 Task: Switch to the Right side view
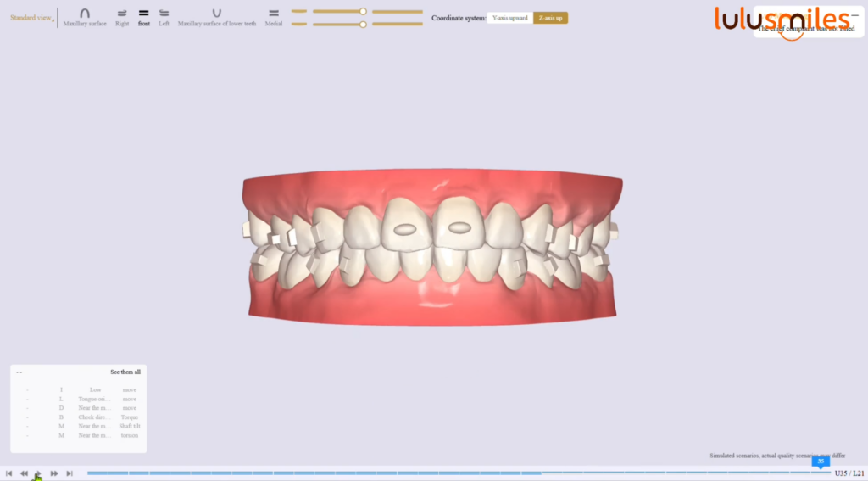pos(122,15)
